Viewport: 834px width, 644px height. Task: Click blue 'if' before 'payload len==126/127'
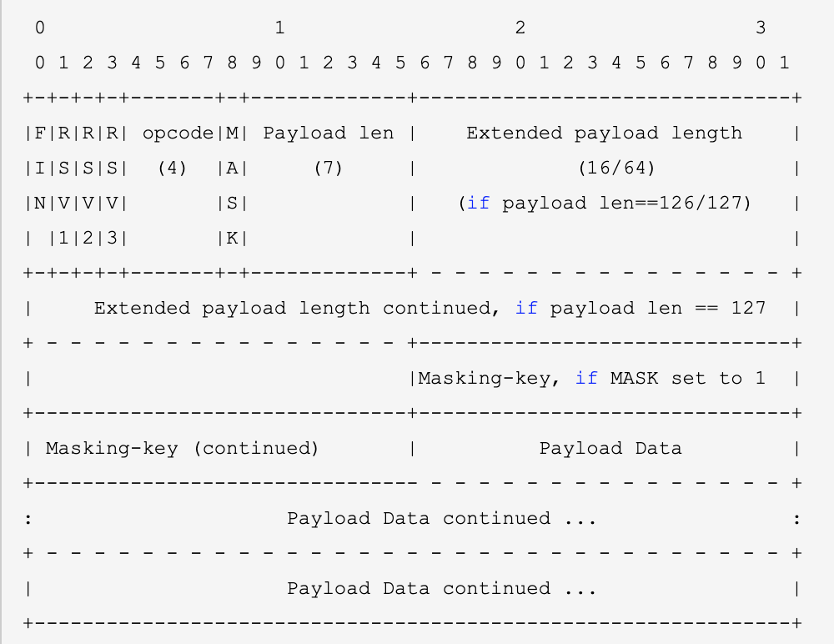(x=478, y=204)
